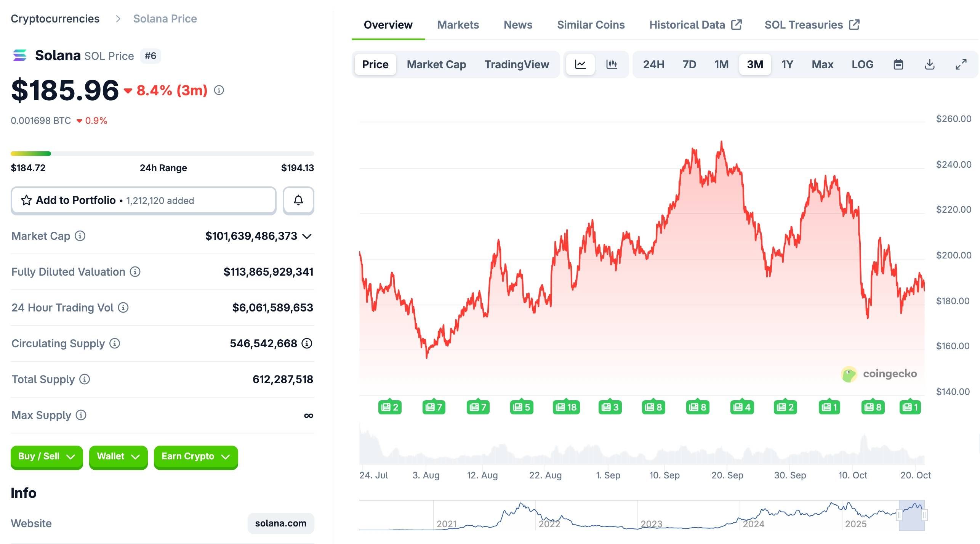Open the Buy / Sell dropdown

coord(46,457)
